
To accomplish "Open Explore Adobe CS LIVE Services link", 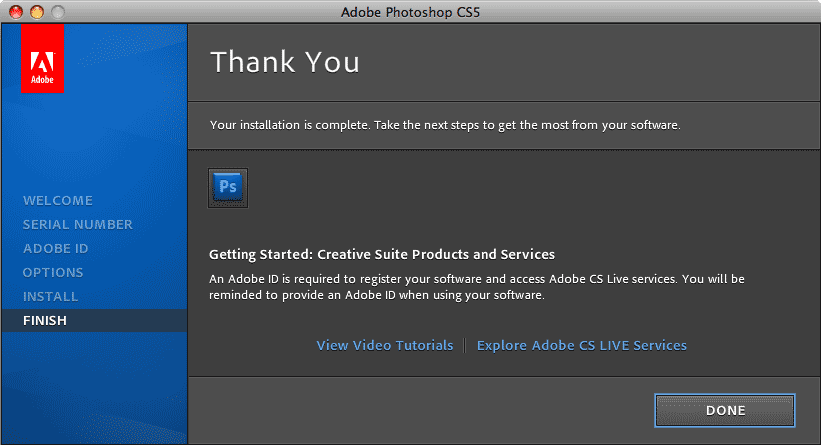I will pyautogui.click(x=582, y=346).
